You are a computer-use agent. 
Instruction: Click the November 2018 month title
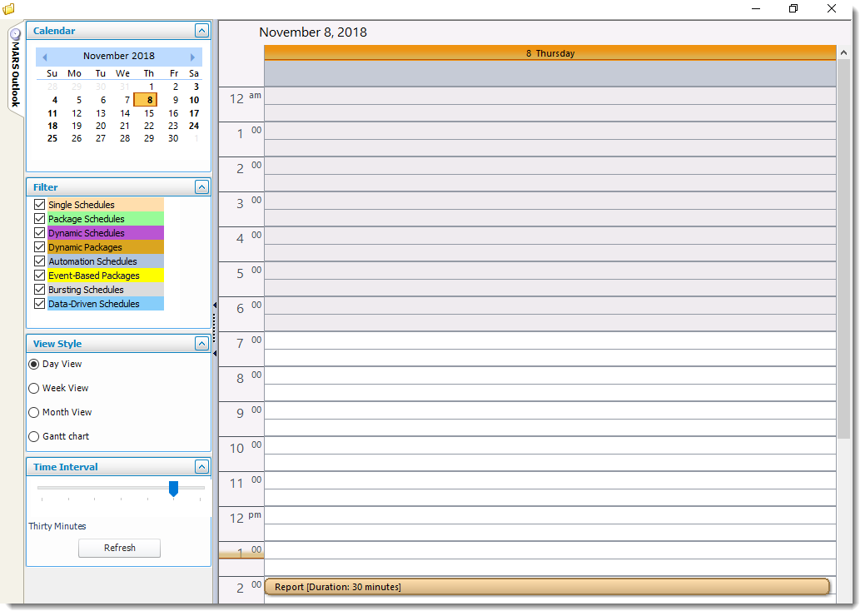(x=118, y=56)
